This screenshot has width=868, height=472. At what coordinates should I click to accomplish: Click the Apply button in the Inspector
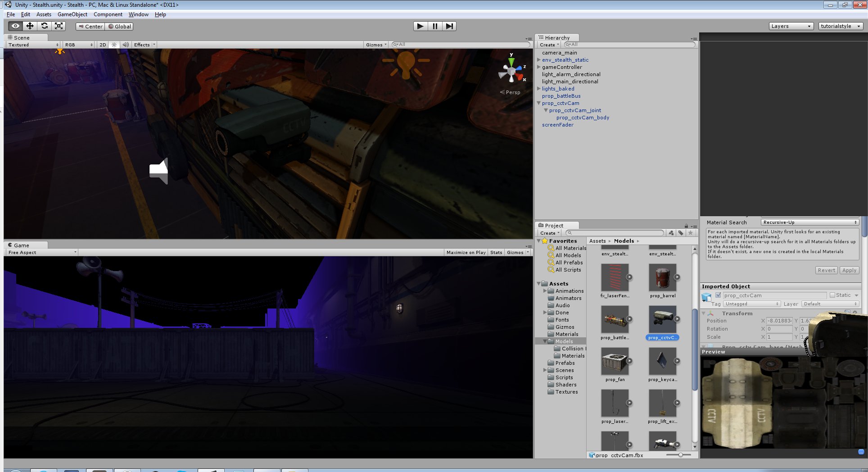tap(849, 270)
